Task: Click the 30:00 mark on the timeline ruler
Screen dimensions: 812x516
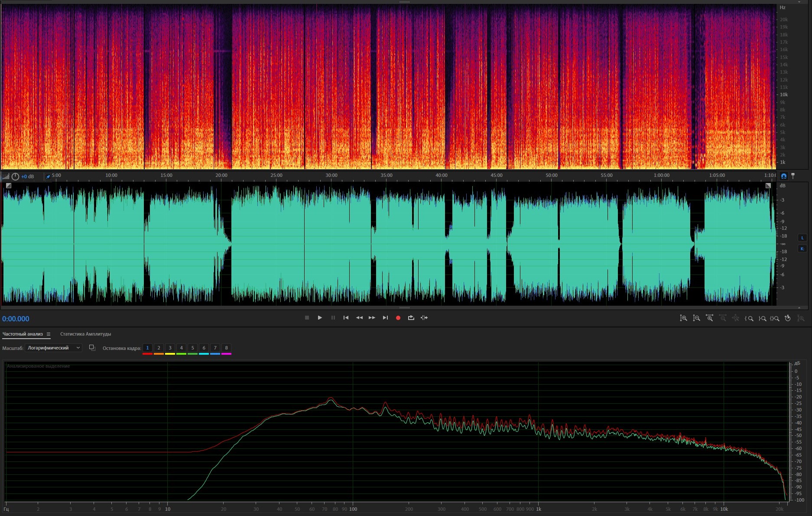Action: click(x=331, y=176)
